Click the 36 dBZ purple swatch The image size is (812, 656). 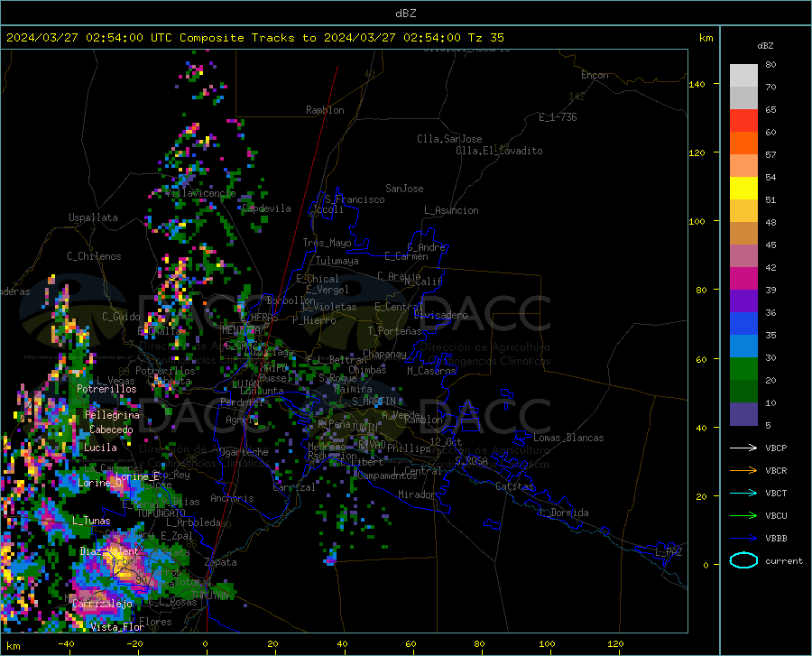[x=743, y=301]
